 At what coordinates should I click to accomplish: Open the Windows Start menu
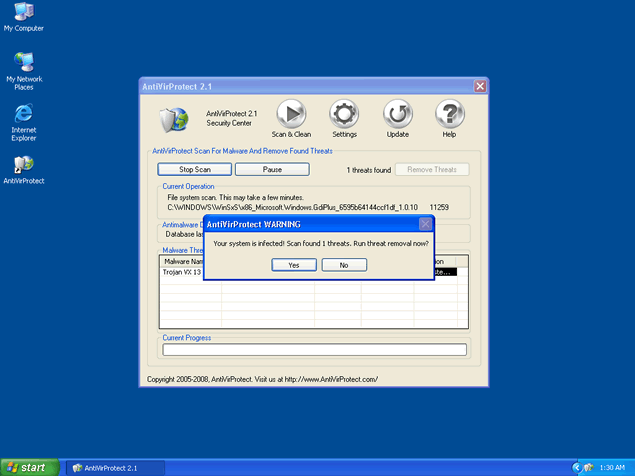[29, 467]
